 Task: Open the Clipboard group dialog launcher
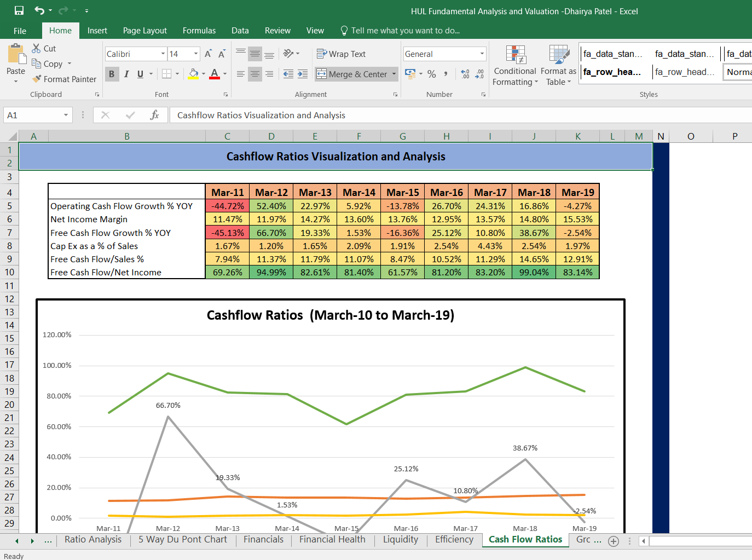(97, 95)
